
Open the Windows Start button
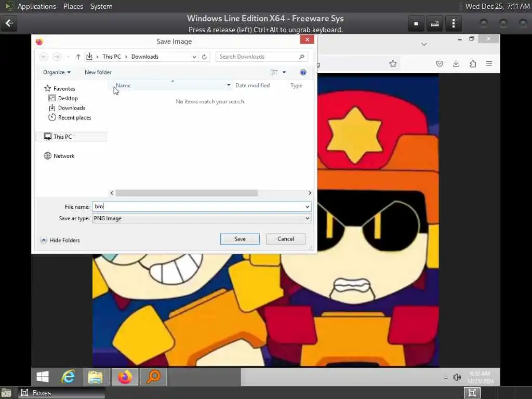43,377
